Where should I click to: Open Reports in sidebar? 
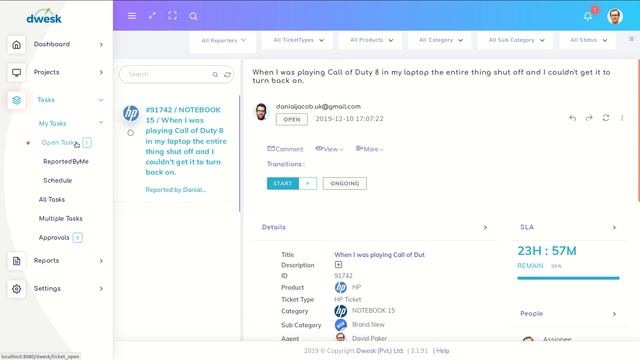[x=46, y=260]
